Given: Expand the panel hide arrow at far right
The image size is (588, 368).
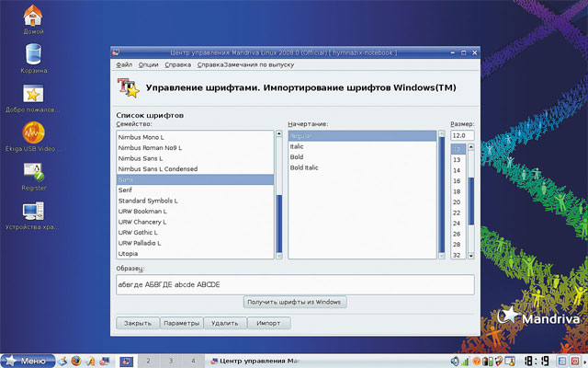Looking at the screenshot, I should (x=585, y=362).
